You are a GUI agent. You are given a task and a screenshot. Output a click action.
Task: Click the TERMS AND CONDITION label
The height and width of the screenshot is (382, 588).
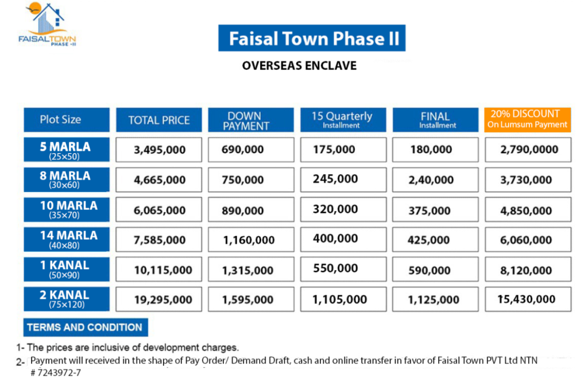pyautogui.click(x=85, y=328)
